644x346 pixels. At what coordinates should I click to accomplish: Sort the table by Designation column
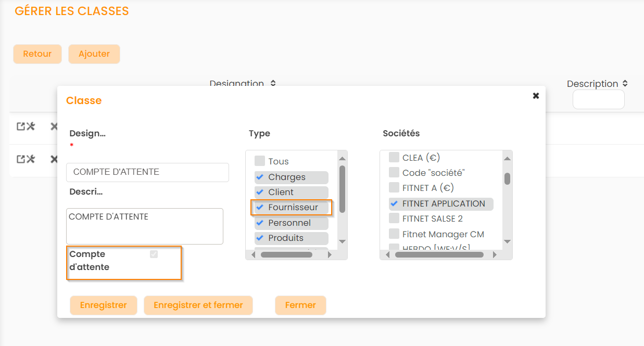273,83
